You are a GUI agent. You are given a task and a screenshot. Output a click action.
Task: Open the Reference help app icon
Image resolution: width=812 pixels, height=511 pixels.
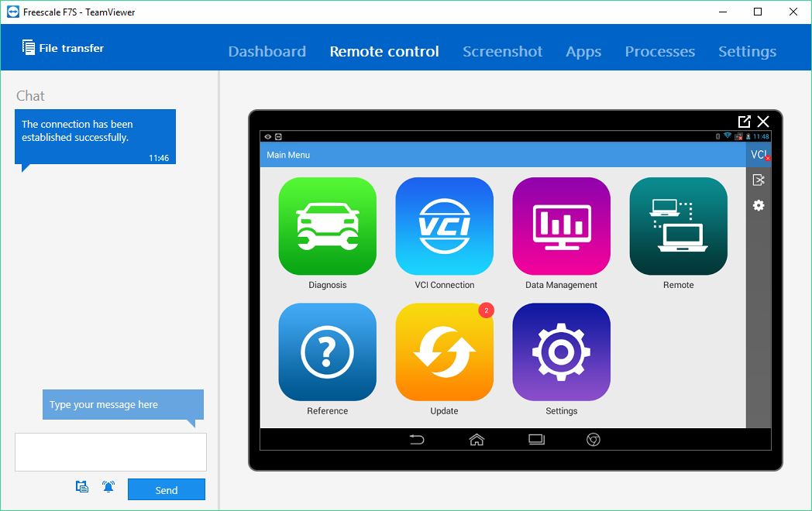[x=327, y=352]
